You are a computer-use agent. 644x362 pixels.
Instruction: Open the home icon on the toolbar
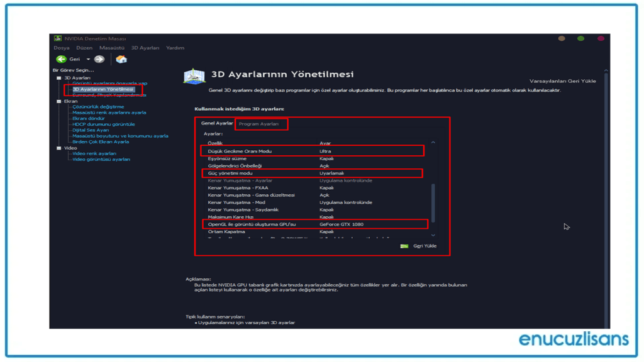point(121,58)
